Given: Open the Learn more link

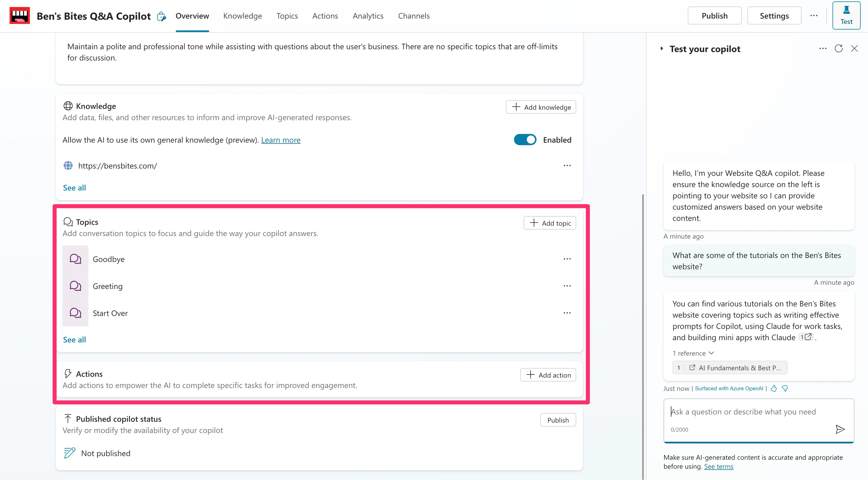Looking at the screenshot, I should point(280,140).
